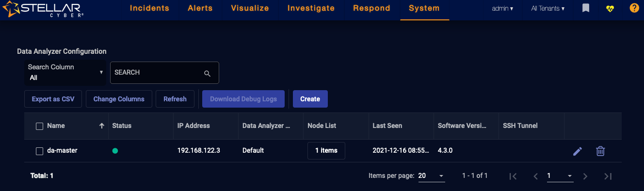Image resolution: width=644 pixels, height=191 pixels.
Task: Open the Incidents menu
Action: [x=149, y=8]
